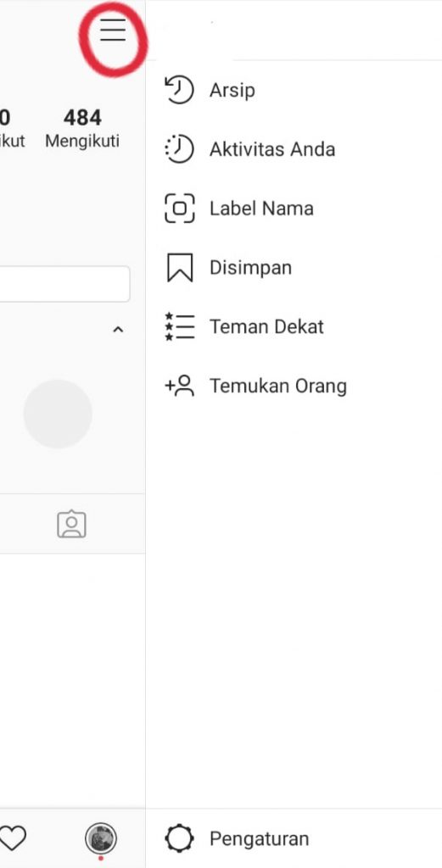Open the tagged photos tab icon
The image size is (442, 868).
point(71,524)
